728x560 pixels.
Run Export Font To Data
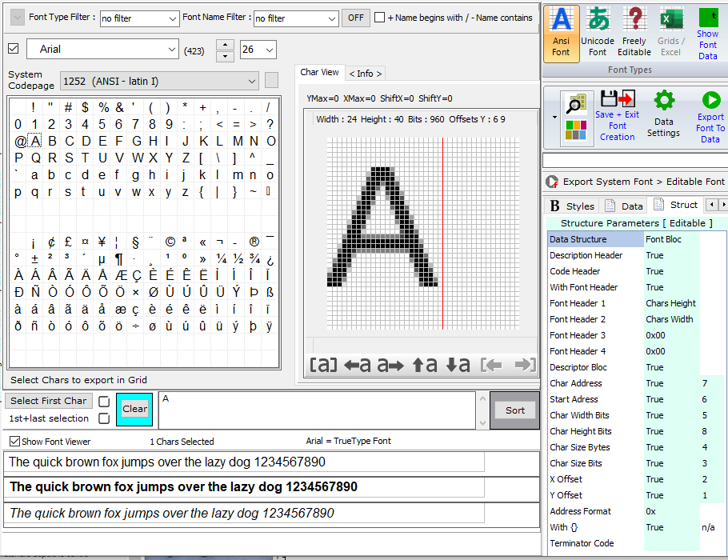(710, 116)
